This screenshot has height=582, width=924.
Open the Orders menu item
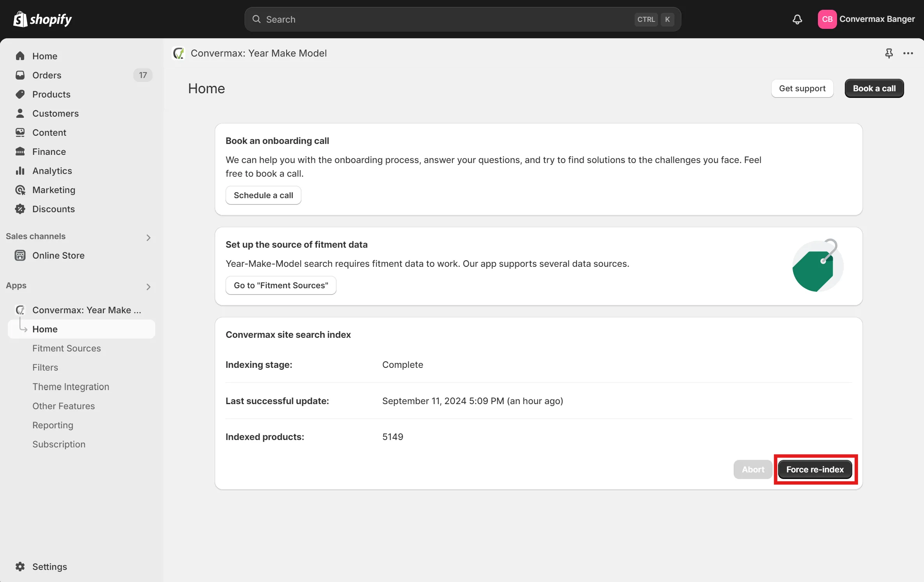pos(47,75)
